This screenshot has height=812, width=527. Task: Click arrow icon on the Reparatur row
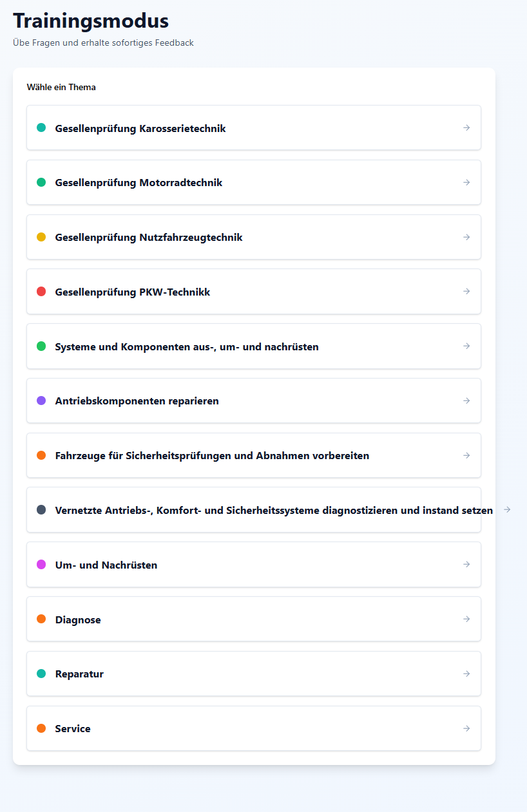tap(466, 674)
